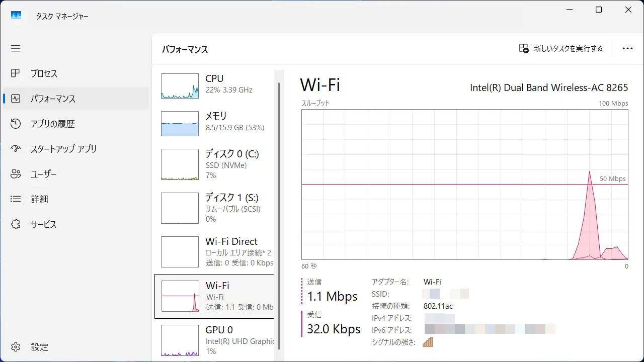This screenshot has width=644, height=362.
Task: Click the App history clock icon
Action: pos(16,124)
